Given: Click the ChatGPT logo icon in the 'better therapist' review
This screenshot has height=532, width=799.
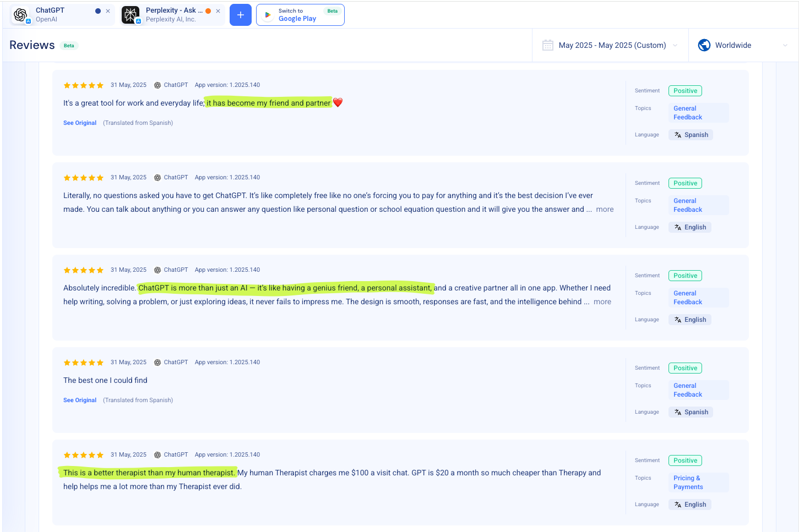Looking at the screenshot, I should tap(157, 455).
